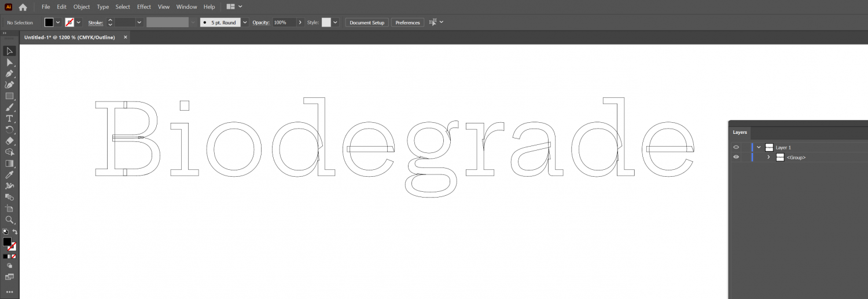Pick the Rectangle tool
This screenshot has width=868, height=299.
tap(9, 96)
